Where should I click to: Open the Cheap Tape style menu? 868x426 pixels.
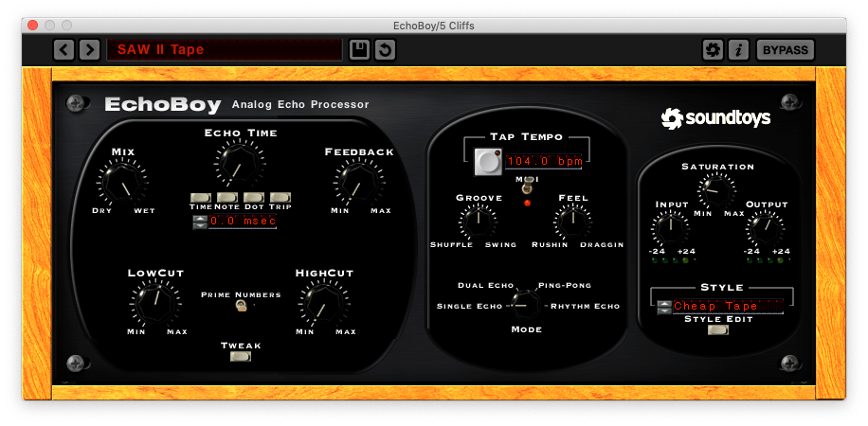pos(728,307)
